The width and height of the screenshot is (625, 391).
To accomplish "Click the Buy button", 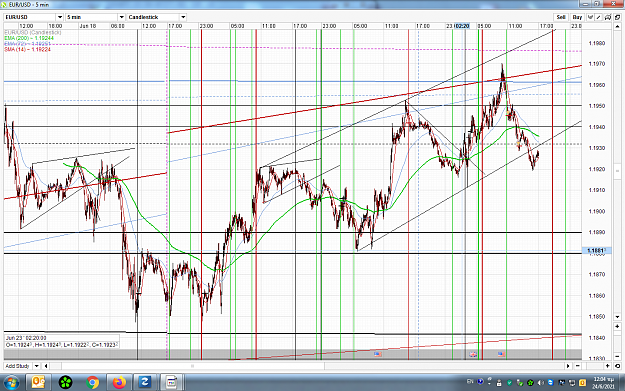I will pyautogui.click(x=578, y=17).
